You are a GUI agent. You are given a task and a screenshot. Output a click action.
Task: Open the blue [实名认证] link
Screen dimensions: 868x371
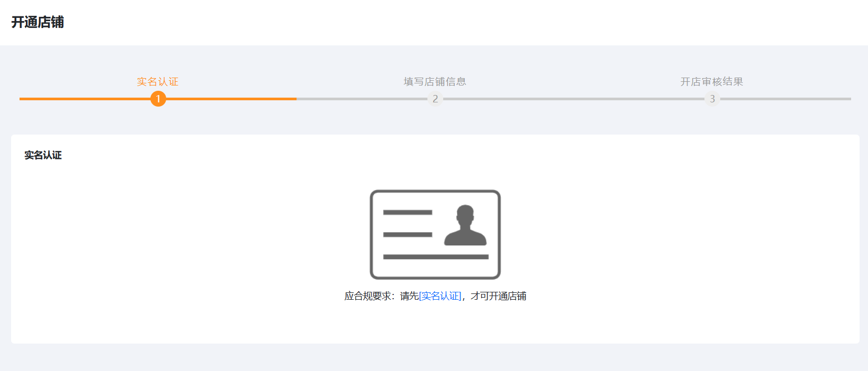[x=440, y=296]
